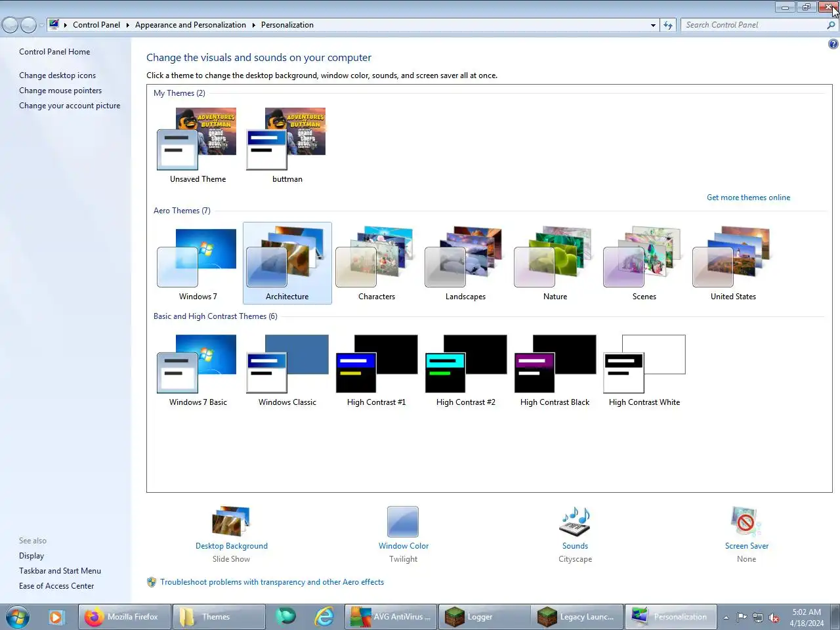Select the Nature theme

coord(555,263)
